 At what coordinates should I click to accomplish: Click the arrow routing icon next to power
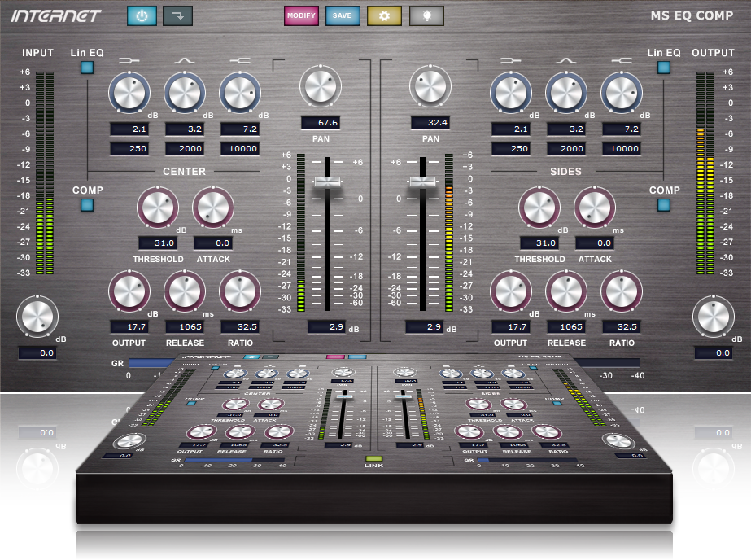tap(176, 15)
